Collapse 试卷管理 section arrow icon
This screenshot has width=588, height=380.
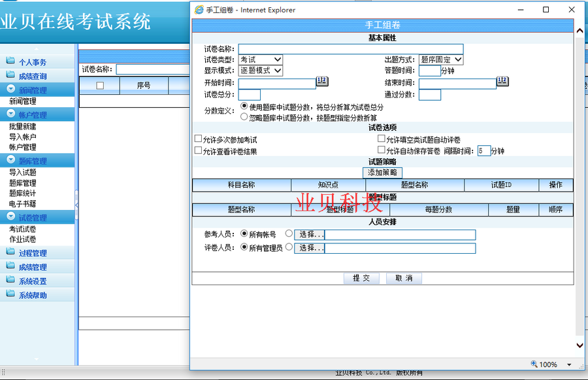pyautogui.click(x=11, y=216)
